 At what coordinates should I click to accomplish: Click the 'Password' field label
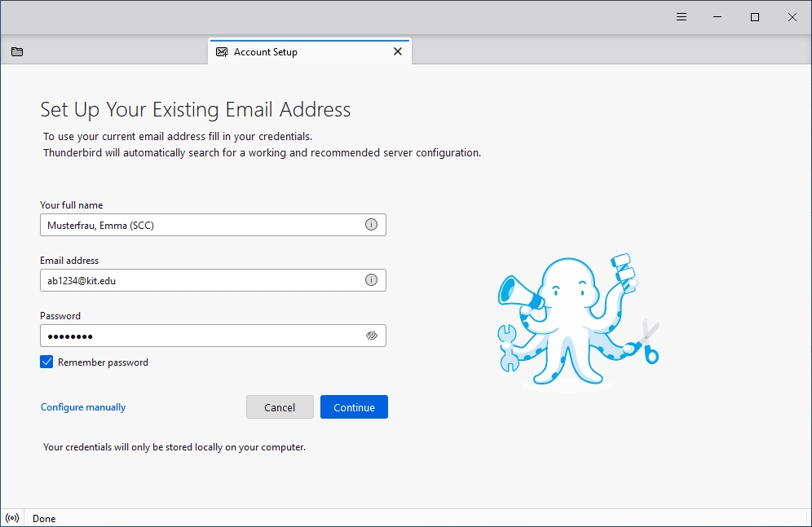(60, 315)
